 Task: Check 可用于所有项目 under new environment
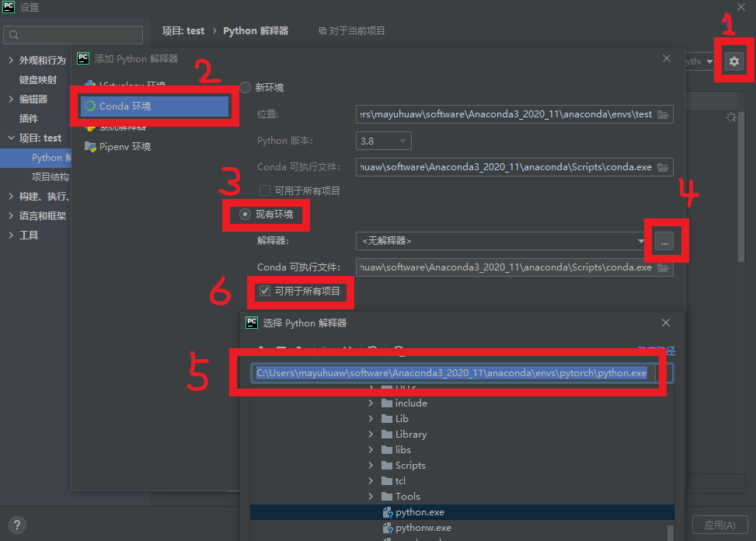click(x=265, y=190)
